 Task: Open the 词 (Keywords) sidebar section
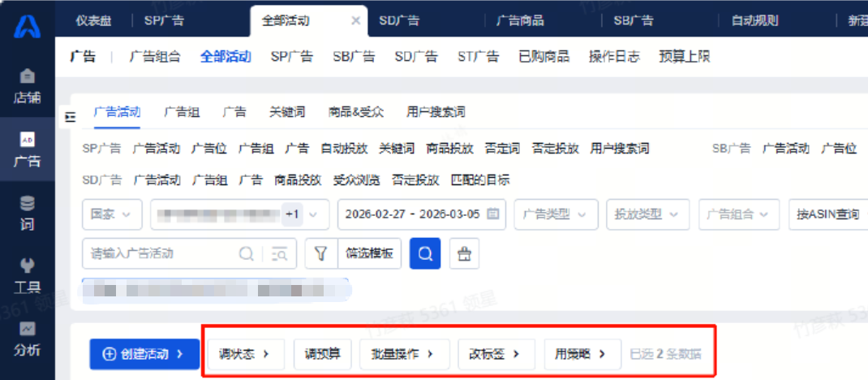[27, 213]
